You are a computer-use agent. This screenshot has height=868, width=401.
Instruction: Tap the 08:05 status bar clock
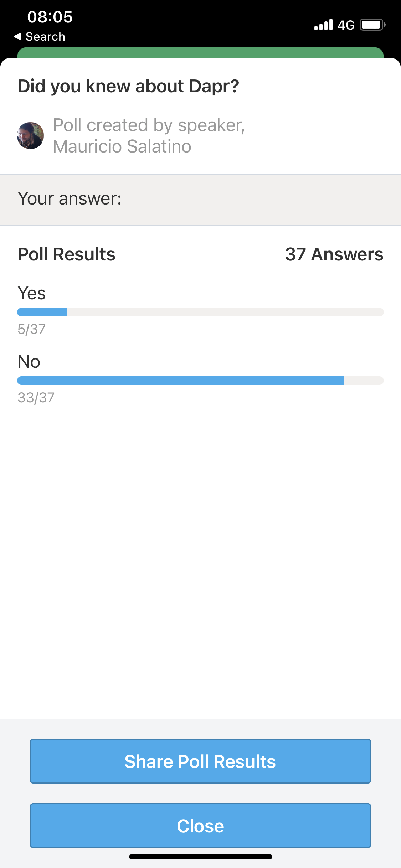[x=50, y=17]
